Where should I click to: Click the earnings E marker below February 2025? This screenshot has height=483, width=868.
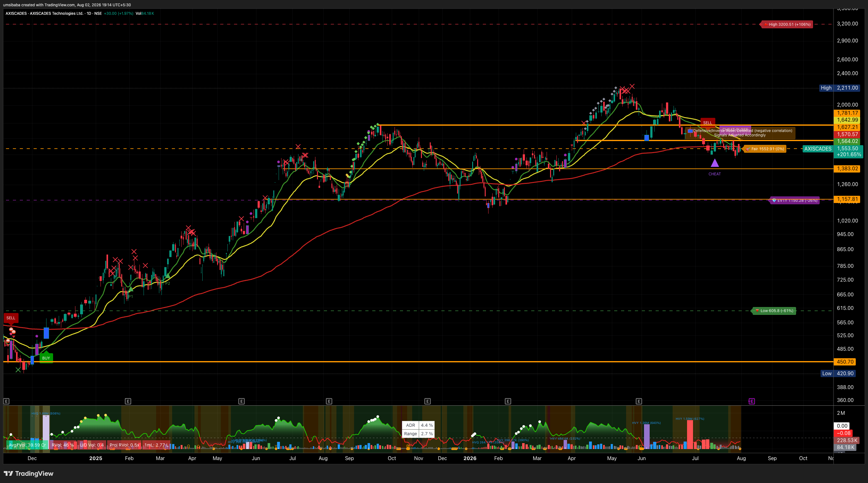click(x=128, y=401)
